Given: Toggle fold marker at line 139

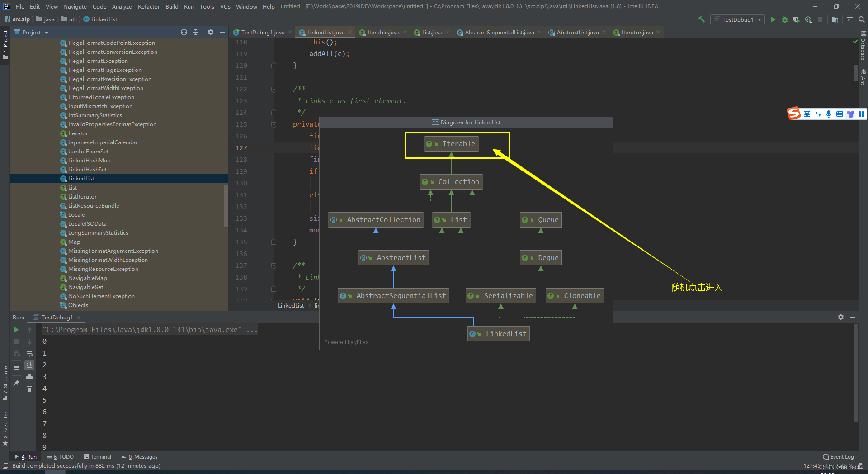Looking at the screenshot, I should coord(274,289).
